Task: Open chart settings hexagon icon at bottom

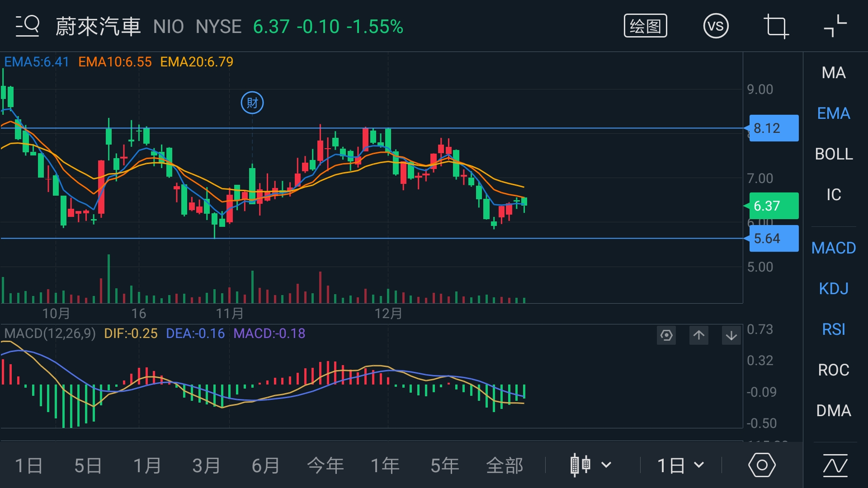Action: [x=762, y=465]
